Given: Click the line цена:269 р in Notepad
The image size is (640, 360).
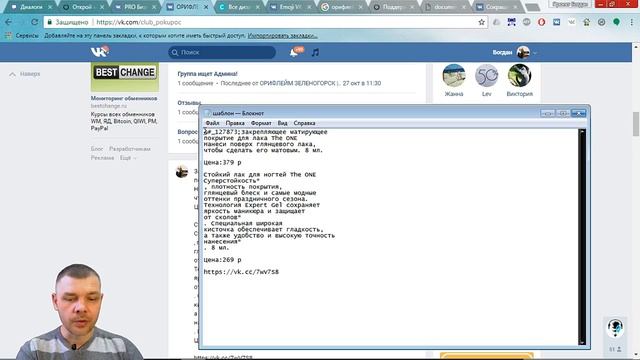Looking at the screenshot, I should (222, 260).
